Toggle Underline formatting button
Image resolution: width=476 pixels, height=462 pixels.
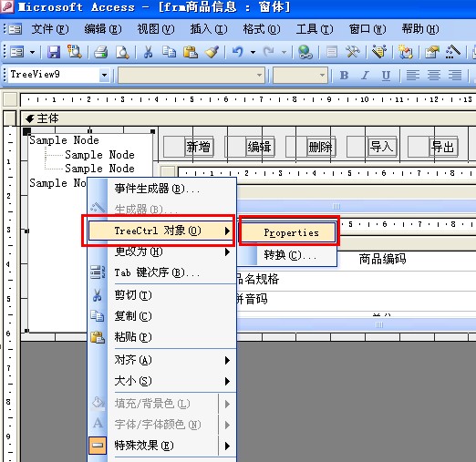[386, 76]
